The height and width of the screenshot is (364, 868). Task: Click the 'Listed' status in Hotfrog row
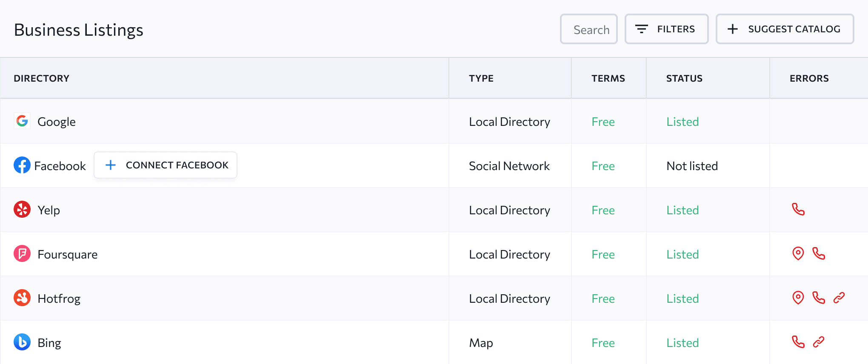pos(682,299)
